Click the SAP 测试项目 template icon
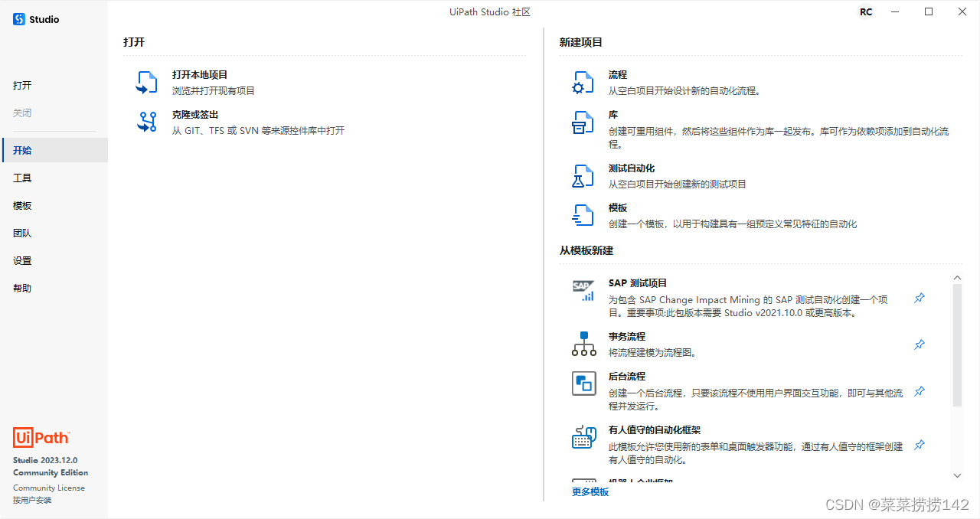Image resolution: width=980 pixels, height=519 pixels. coord(583,291)
